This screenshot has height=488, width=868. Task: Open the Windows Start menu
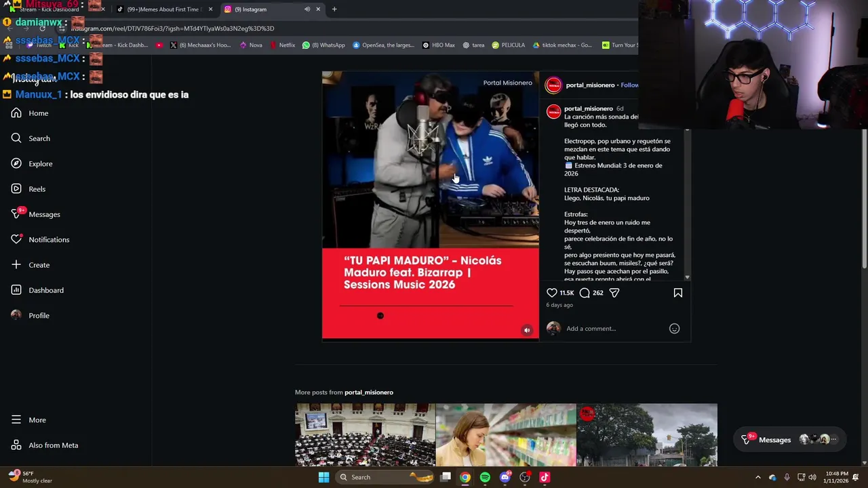click(x=324, y=477)
